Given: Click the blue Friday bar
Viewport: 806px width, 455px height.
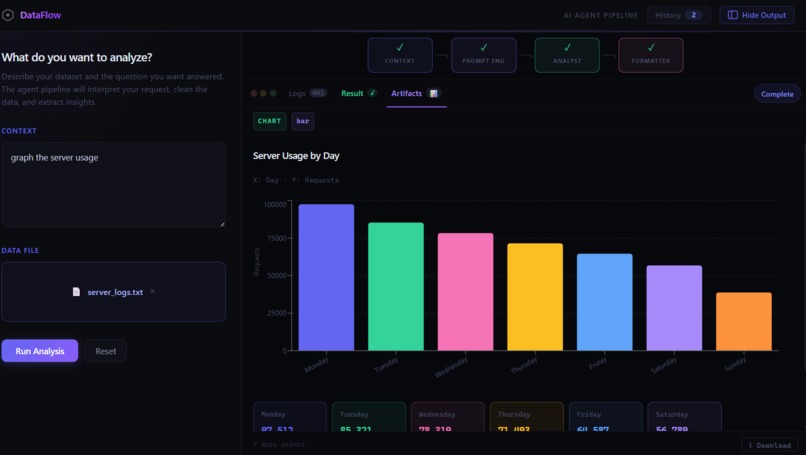Looking at the screenshot, I should point(604,302).
